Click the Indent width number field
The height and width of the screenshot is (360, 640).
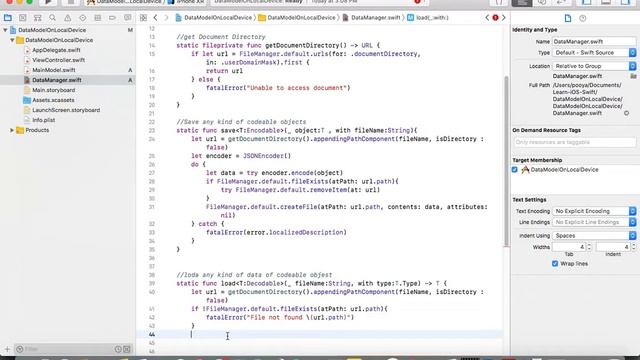point(613,247)
